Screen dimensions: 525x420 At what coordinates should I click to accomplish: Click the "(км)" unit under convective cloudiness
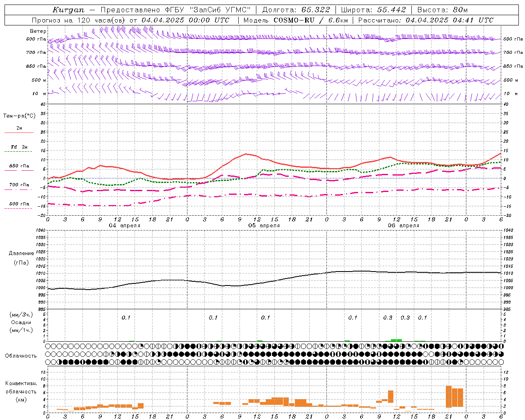click(x=21, y=399)
